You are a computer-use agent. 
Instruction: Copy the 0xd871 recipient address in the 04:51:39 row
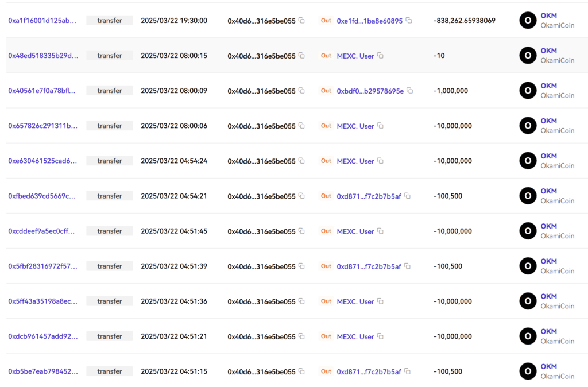[407, 266]
